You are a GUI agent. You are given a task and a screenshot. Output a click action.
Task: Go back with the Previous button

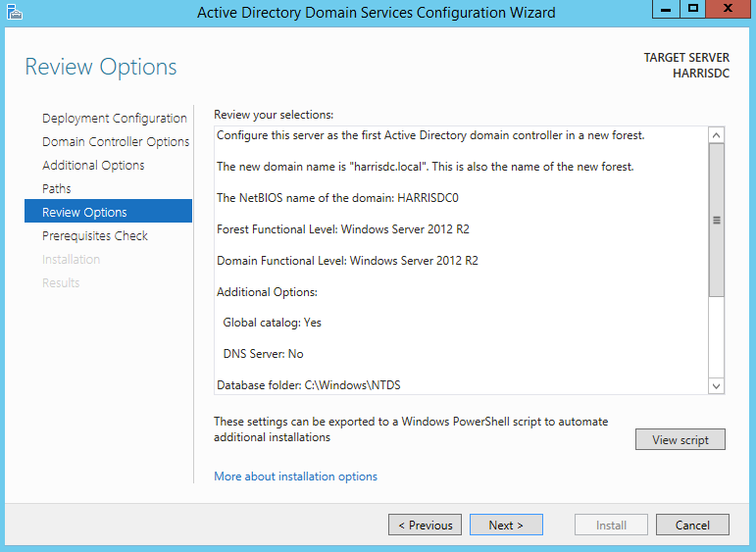[x=425, y=525]
